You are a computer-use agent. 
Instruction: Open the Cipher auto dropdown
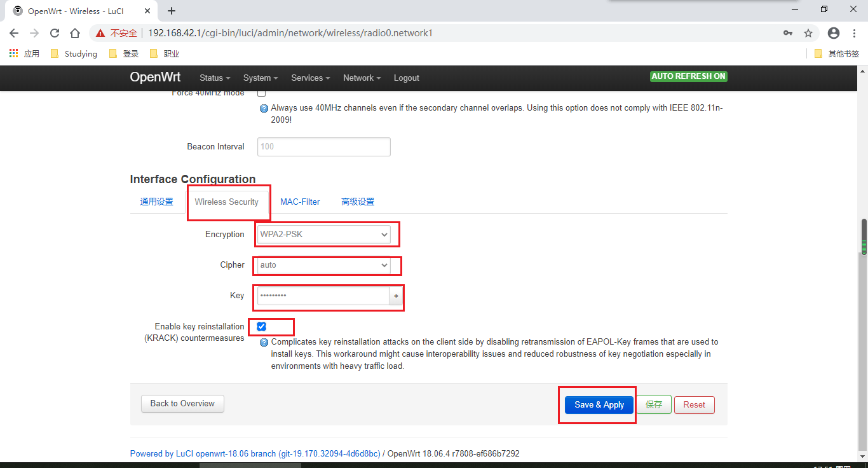pyautogui.click(x=324, y=265)
